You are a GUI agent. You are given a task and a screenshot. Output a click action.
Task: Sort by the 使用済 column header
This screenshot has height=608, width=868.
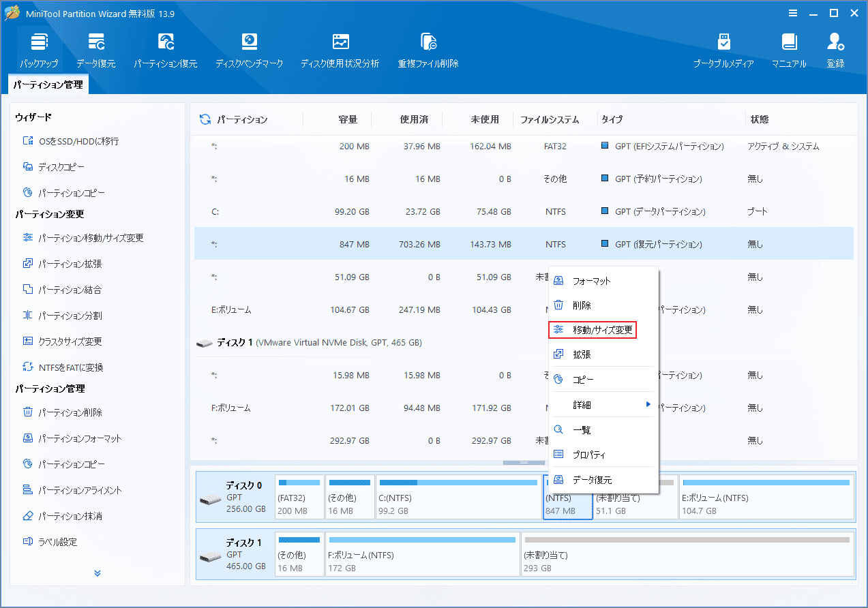coord(414,119)
